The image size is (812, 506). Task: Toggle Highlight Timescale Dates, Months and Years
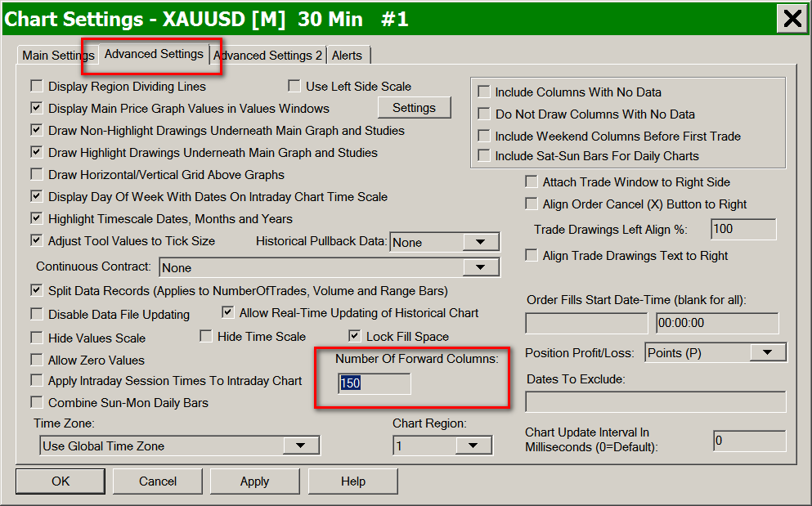click(x=37, y=218)
